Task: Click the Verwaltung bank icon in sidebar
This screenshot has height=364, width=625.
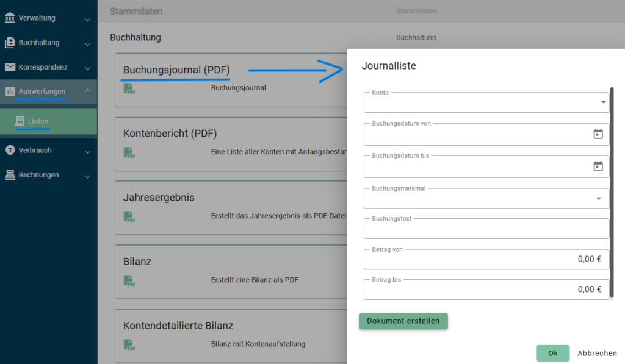Action: [10, 18]
